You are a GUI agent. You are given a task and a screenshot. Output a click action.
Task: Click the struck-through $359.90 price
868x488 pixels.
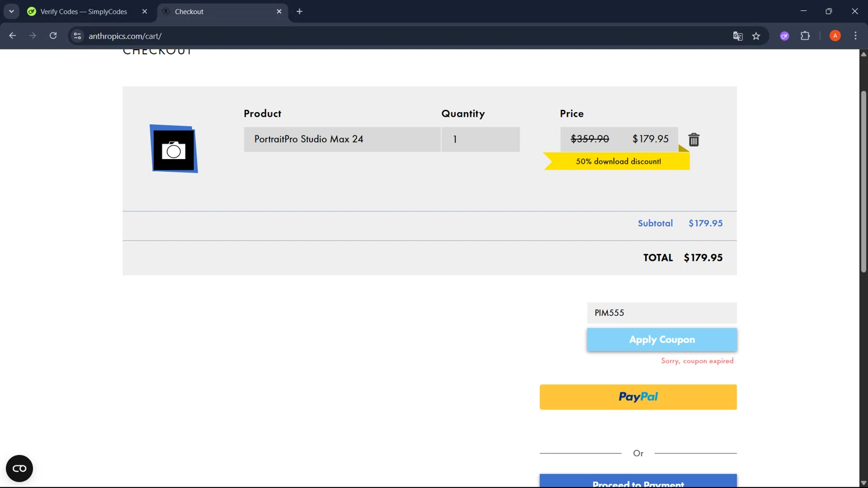point(590,139)
